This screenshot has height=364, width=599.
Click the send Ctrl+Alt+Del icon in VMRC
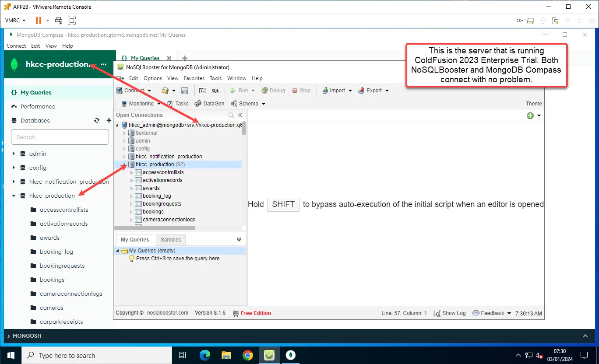point(58,20)
